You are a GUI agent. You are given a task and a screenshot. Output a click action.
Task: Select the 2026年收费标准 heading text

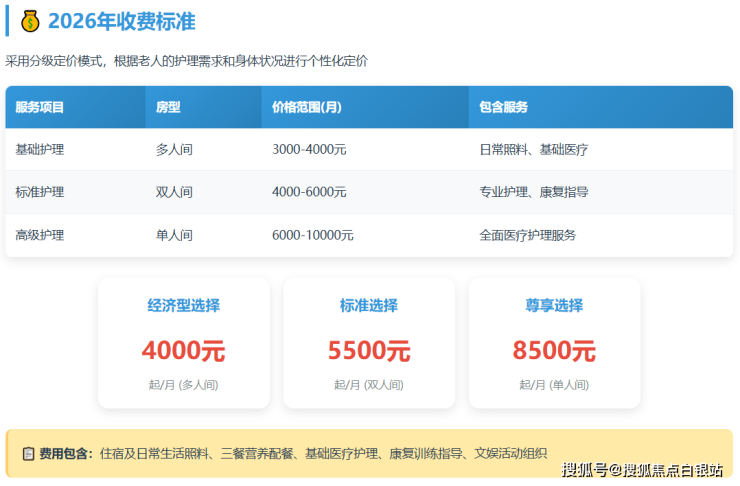coord(121,21)
